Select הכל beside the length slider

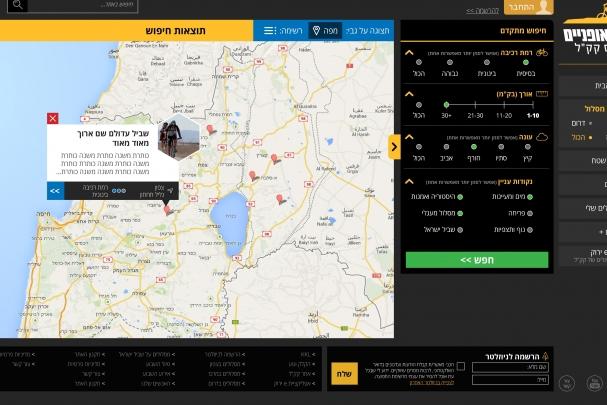click(419, 105)
